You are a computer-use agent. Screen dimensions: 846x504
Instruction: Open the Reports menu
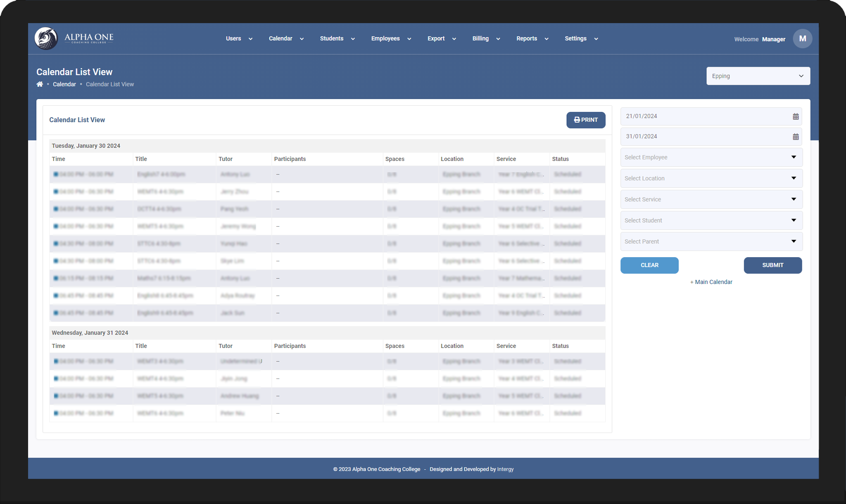pos(532,38)
